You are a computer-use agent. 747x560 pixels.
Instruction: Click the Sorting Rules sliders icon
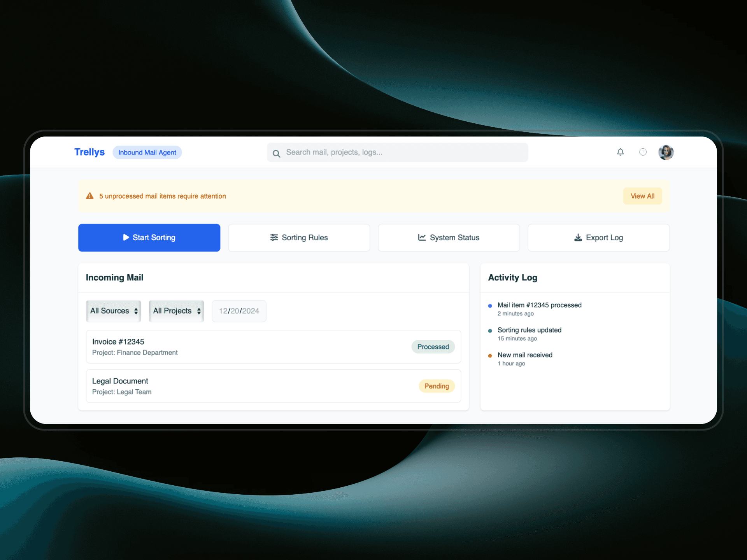pos(274,237)
